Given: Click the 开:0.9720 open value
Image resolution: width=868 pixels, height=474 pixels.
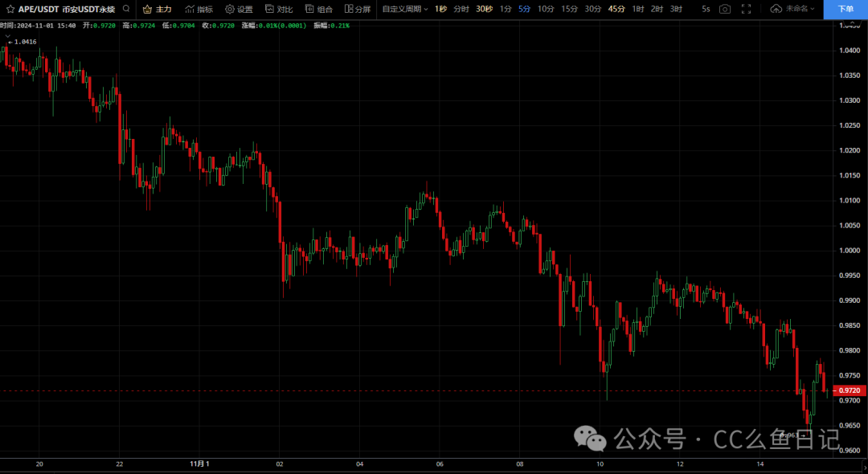Looking at the screenshot, I should pos(99,26).
